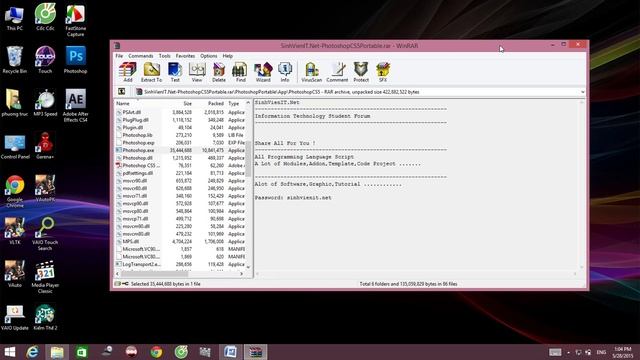Click the Comment toolbar icon
Viewport: 640px width, 360px height.
(337, 72)
